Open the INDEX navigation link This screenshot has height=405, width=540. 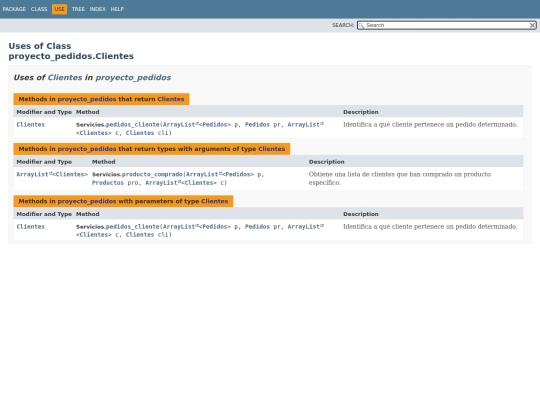(x=97, y=9)
